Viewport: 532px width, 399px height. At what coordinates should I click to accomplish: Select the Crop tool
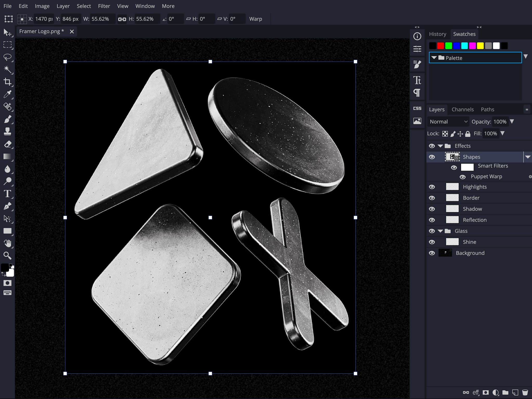click(8, 82)
